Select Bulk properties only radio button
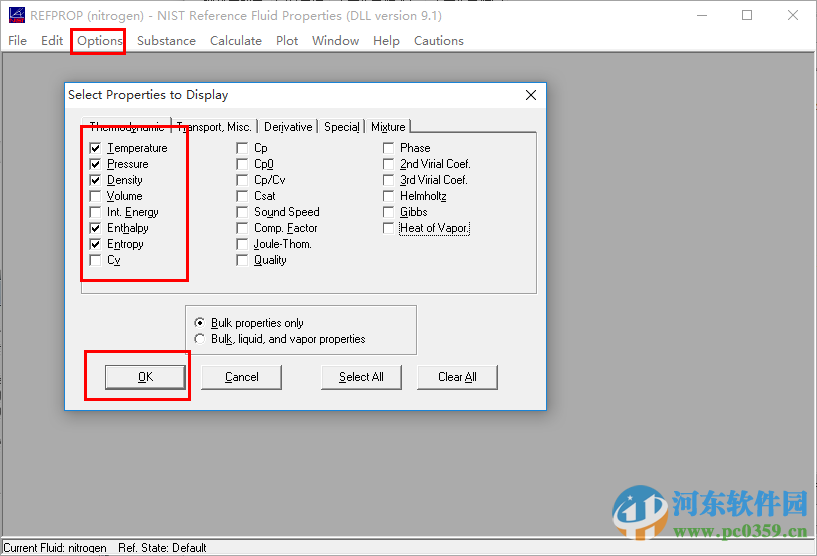817x556 pixels. [x=200, y=323]
